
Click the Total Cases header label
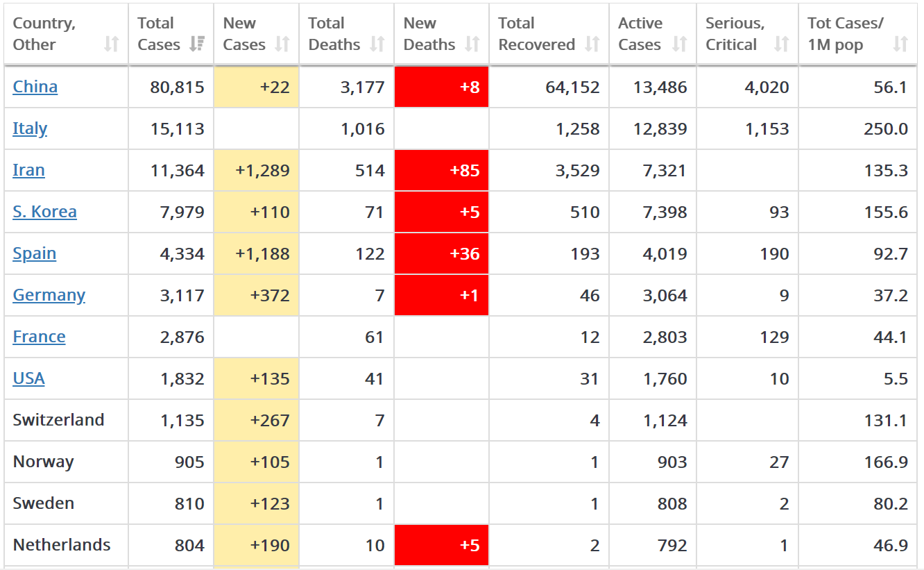pyautogui.click(x=159, y=34)
